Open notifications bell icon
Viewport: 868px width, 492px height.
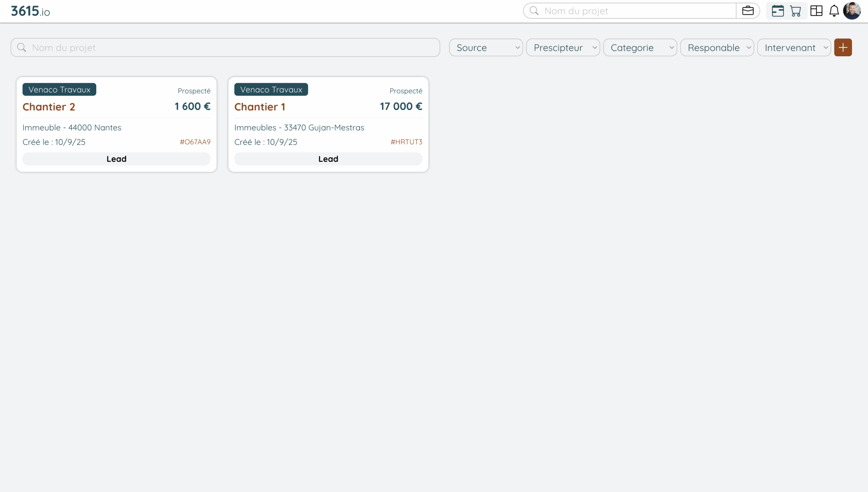pyautogui.click(x=834, y=11)
